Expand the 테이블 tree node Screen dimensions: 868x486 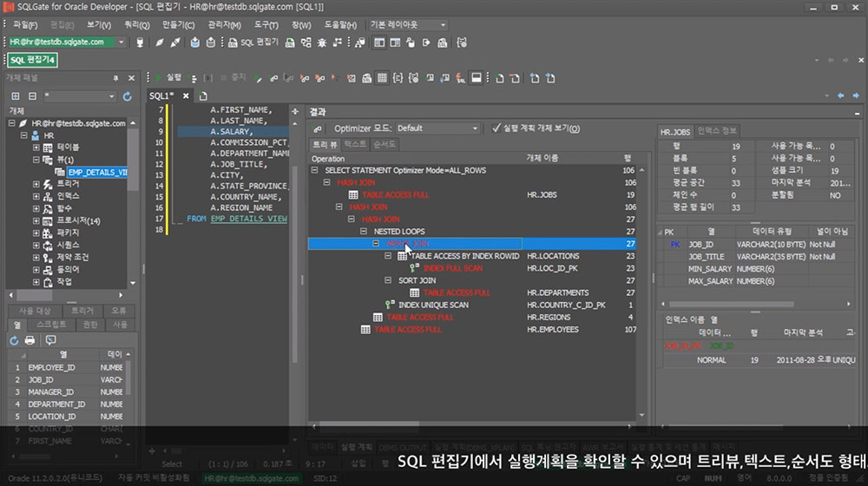[x=36, y=148]
